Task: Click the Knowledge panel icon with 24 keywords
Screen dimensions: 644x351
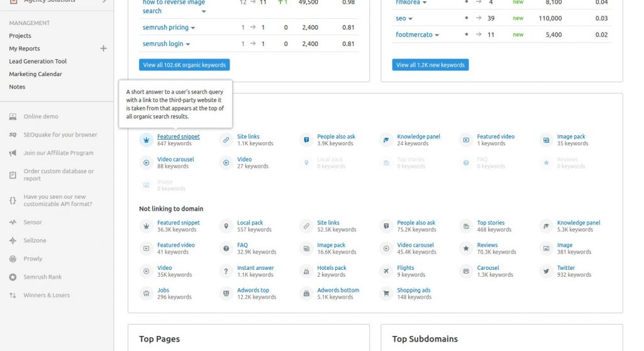Action: coord(386,140)
